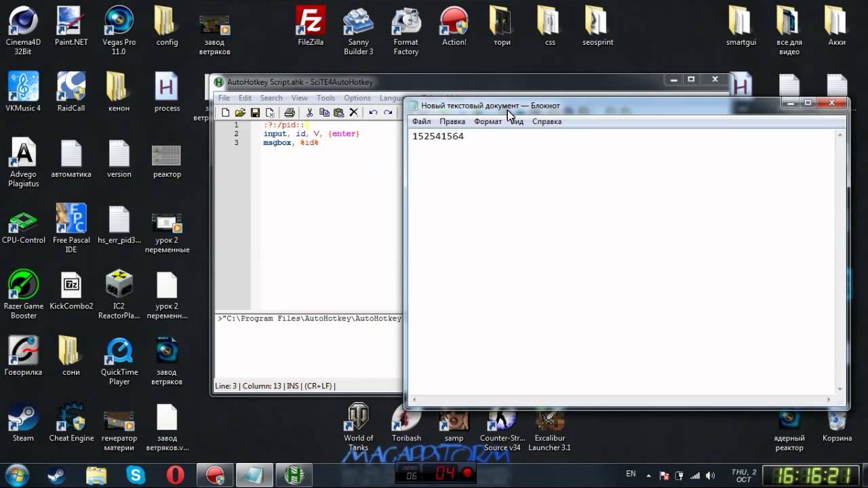The height and width of the screenshot is (488, 868).
Task: Close the current file with the toolbar icon
Action: (270, 113)
